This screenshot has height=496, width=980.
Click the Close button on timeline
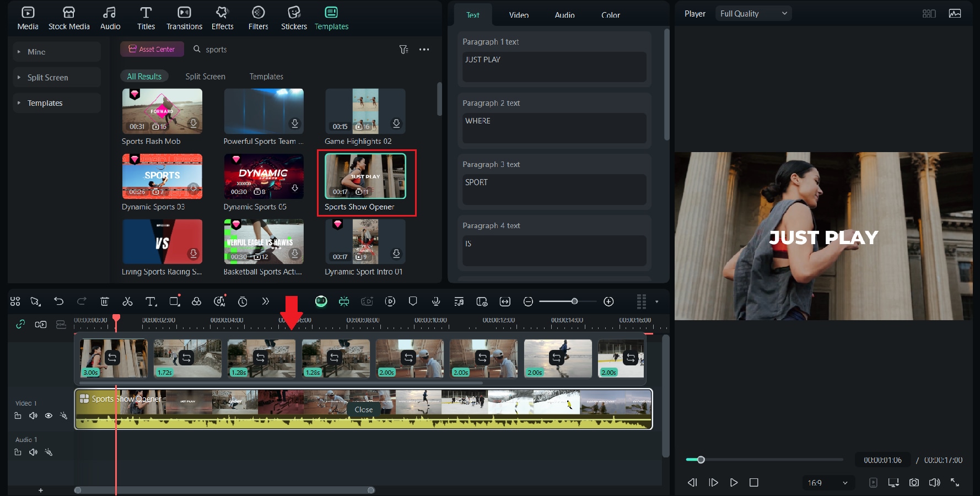(x=364, y=409)
